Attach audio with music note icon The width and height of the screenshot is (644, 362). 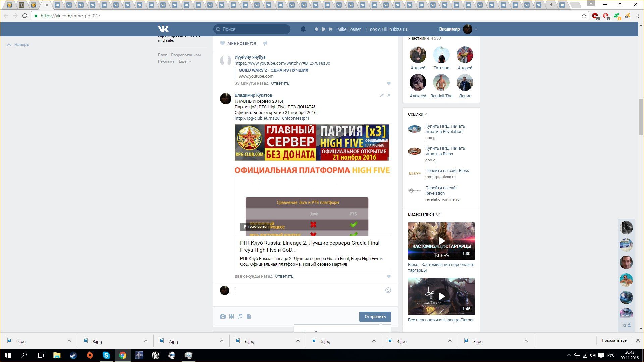[240, 316]
